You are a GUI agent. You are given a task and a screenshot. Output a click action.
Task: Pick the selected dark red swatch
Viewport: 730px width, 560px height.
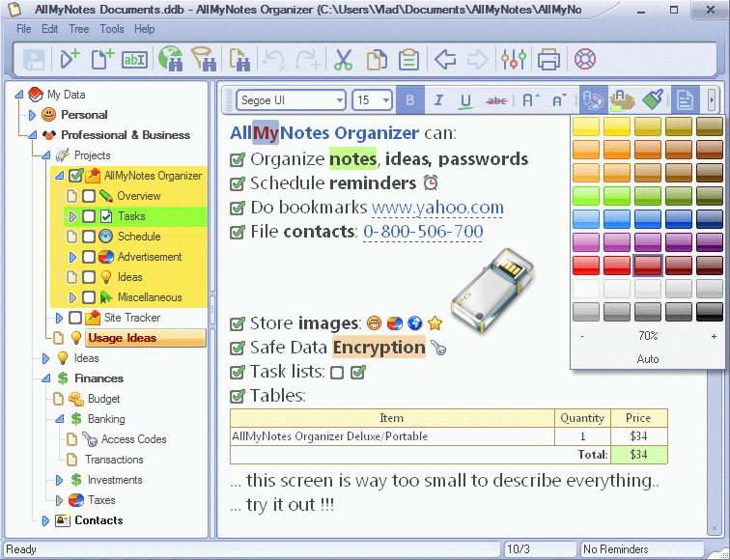pos(648,266)
